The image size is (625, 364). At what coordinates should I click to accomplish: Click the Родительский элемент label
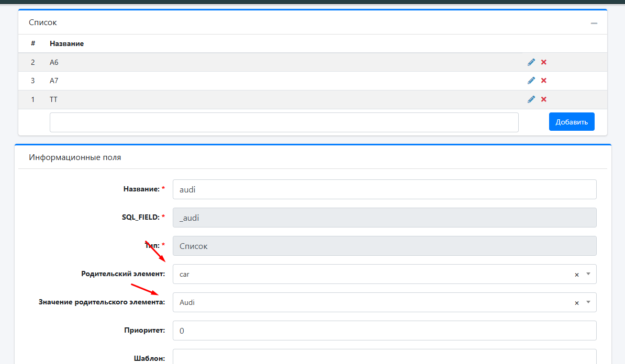pos(123,274)
